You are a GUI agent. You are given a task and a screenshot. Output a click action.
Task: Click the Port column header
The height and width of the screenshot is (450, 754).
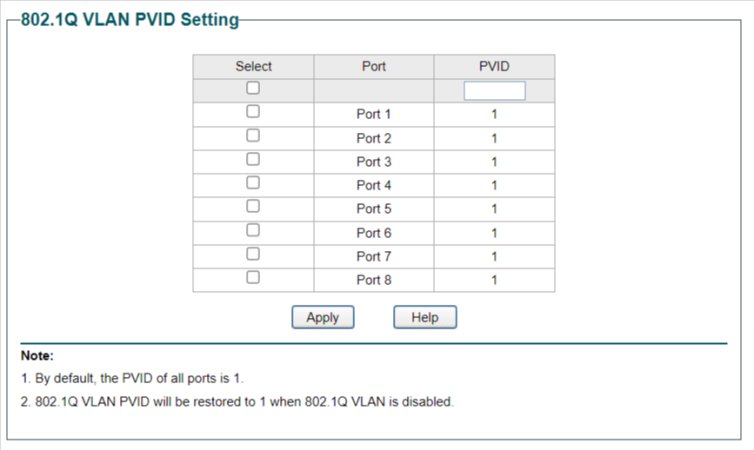[x=374, y=66]
